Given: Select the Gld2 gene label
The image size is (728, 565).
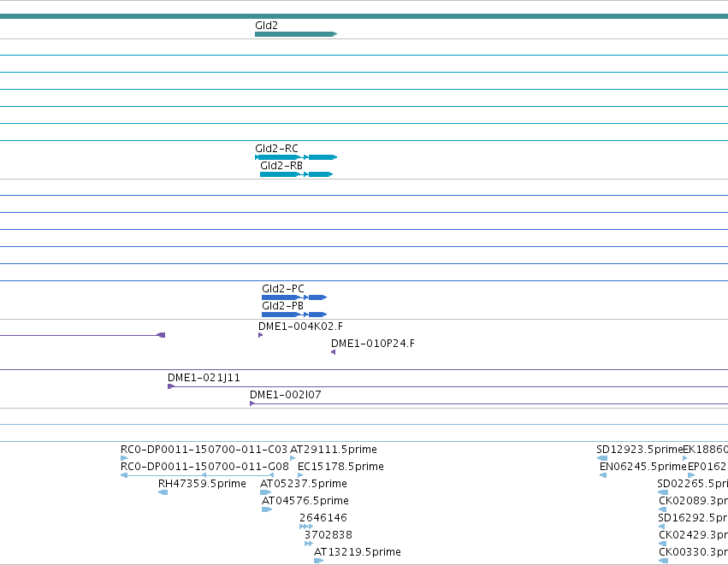Looking at the screenshot, I should [267, 26].
